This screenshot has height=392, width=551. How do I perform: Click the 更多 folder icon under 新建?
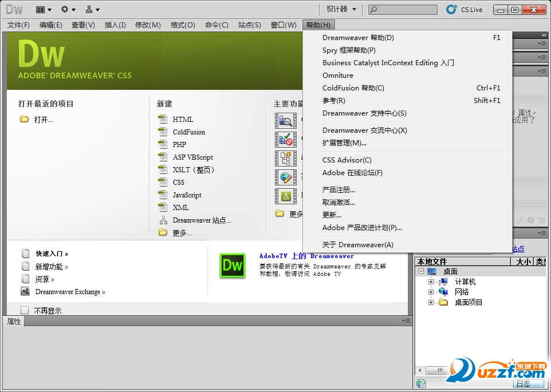click(x=163, y=232)
